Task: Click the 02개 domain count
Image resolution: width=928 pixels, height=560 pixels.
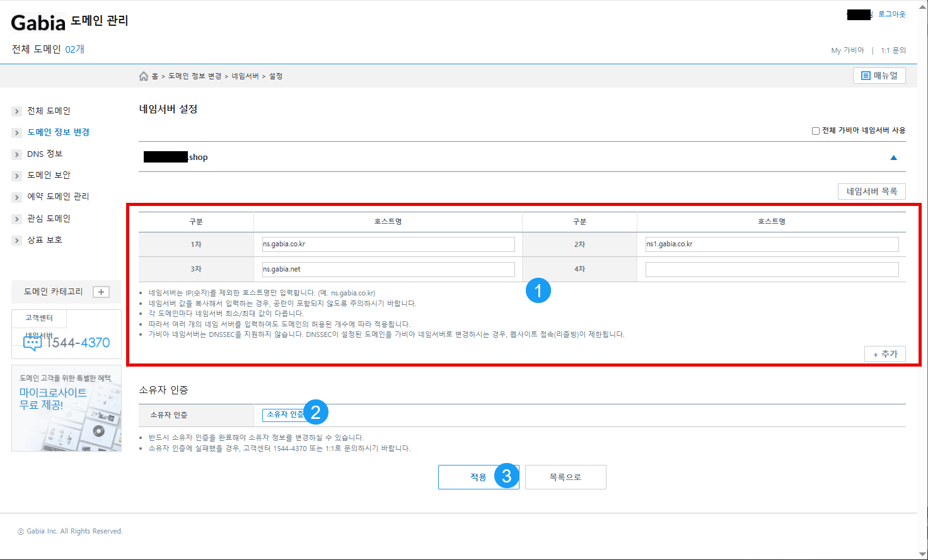Action: coord(75,49)
